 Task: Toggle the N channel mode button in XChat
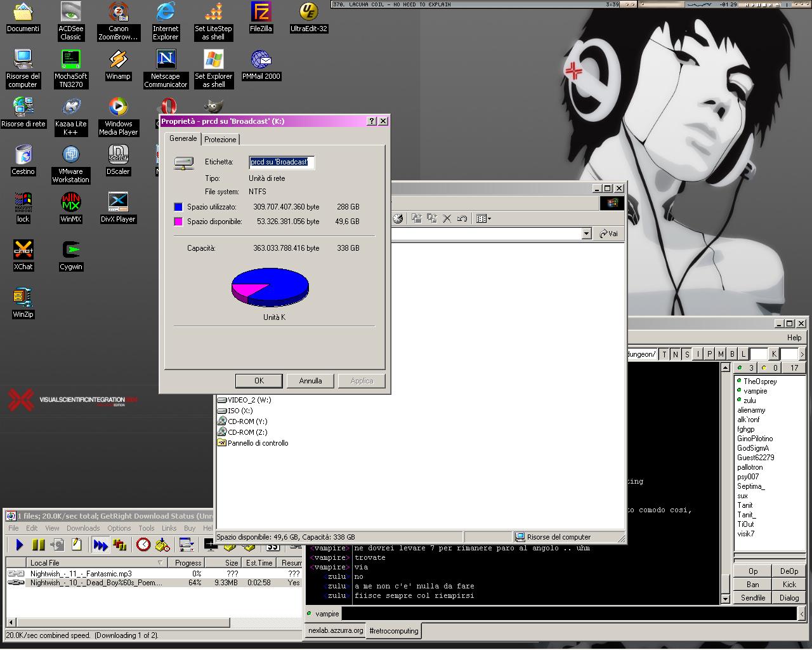point(676,354)
